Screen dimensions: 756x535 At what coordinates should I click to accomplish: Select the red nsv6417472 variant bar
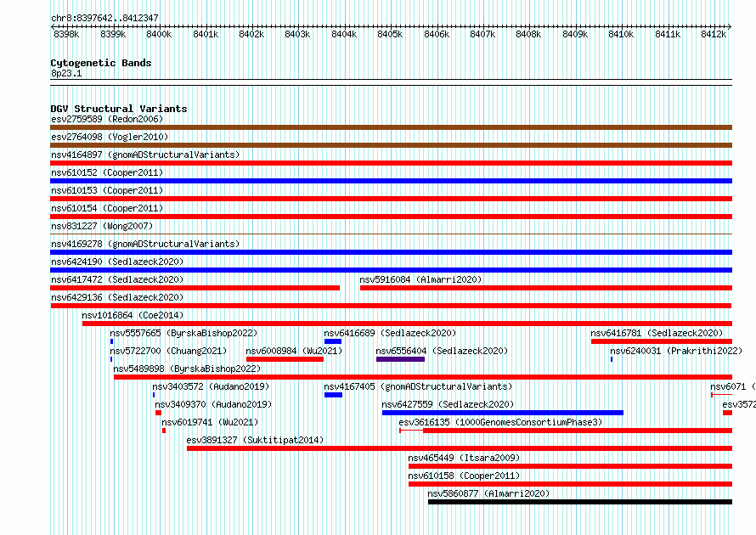click(195, 288)
